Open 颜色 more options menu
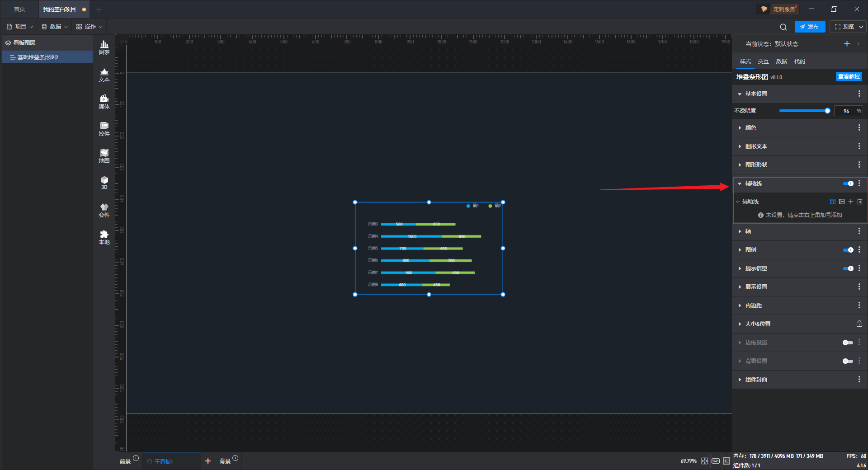 [859, 128]
